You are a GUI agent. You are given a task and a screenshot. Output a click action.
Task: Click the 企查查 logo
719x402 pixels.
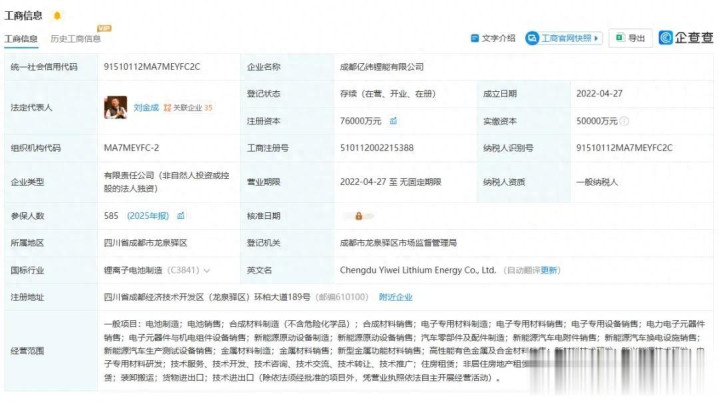686,38
